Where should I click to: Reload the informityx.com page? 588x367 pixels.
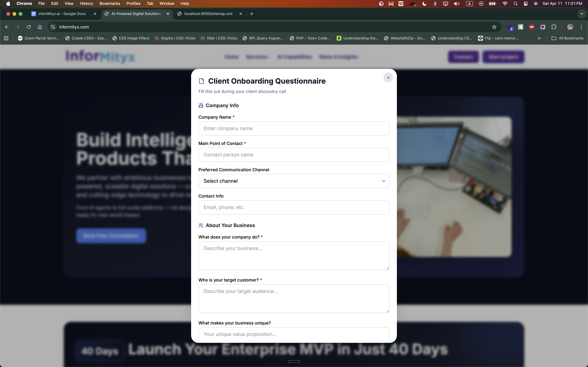[x=29, y=27]
